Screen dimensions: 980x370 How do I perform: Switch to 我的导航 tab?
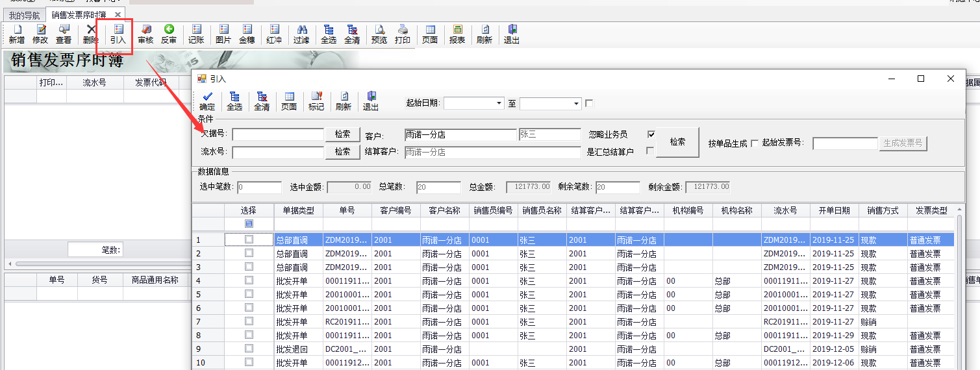(x=24, y=15)
